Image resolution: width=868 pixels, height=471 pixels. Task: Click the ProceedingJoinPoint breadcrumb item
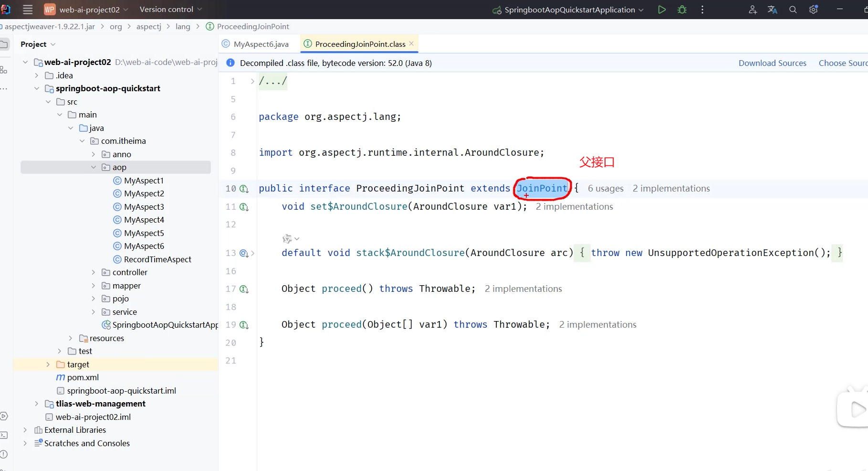pyautogui.click(x=248, y=26)
